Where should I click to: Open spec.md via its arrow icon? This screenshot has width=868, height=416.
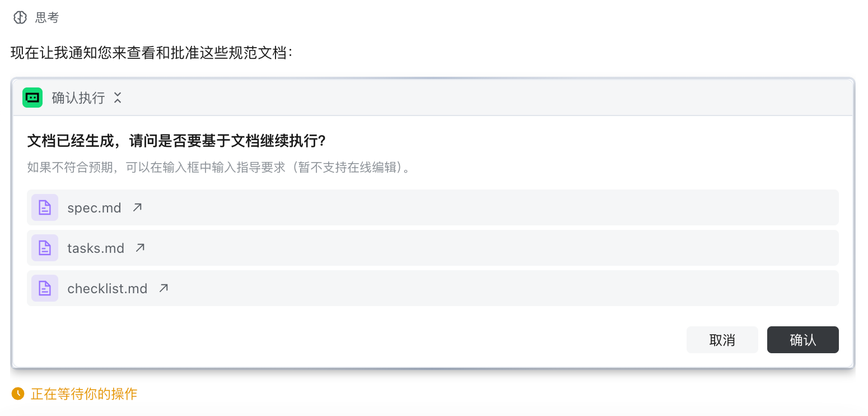[x=137, y=207]
